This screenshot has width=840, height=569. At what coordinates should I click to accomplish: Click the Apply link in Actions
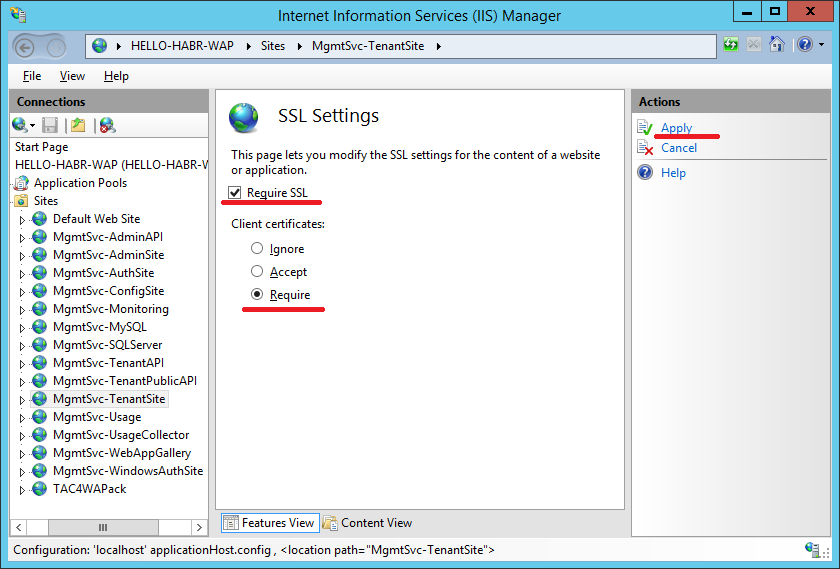pos(676,128)
